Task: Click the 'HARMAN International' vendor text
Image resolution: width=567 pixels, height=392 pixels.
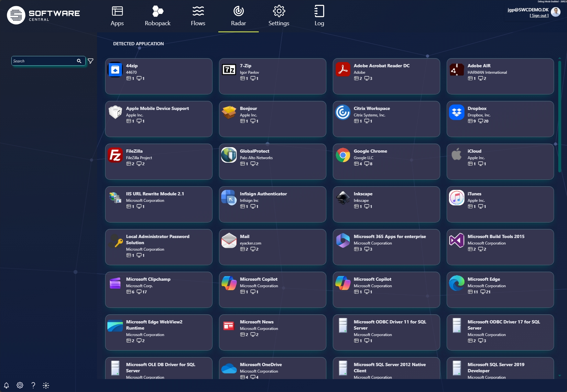Action: tap(487, 72)
